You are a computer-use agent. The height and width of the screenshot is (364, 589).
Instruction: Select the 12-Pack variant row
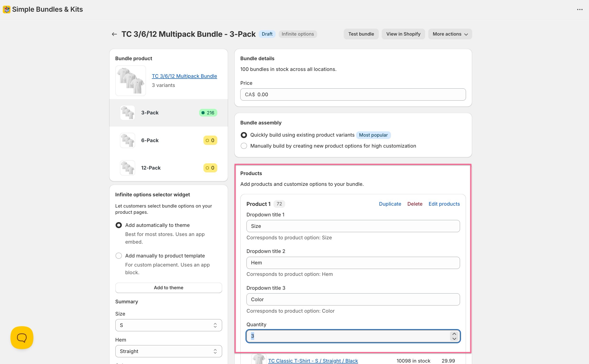168,168
